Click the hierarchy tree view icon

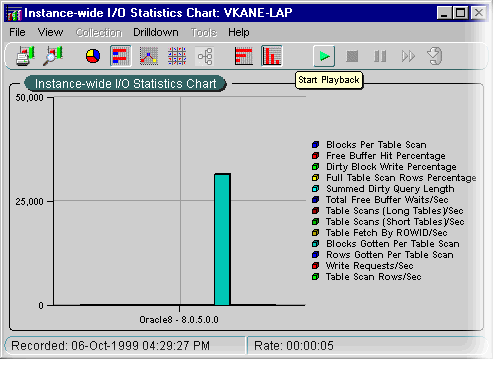[205, 56]
